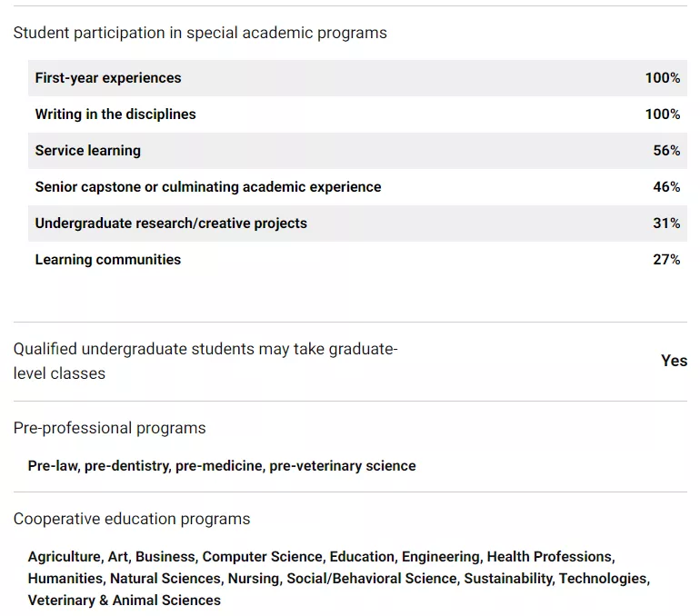Click the 100% value for First-year experiences

coord(663,78)
